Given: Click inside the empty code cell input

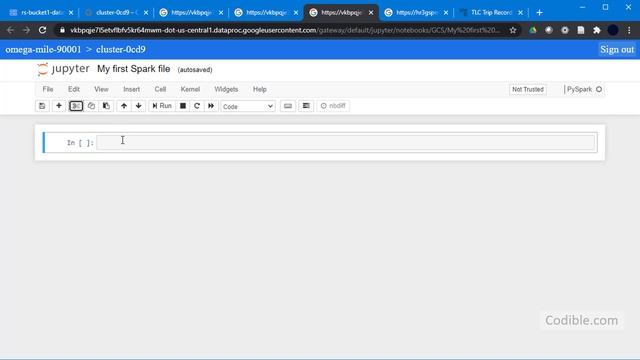Looking at the screenshot, I should 346,142.
